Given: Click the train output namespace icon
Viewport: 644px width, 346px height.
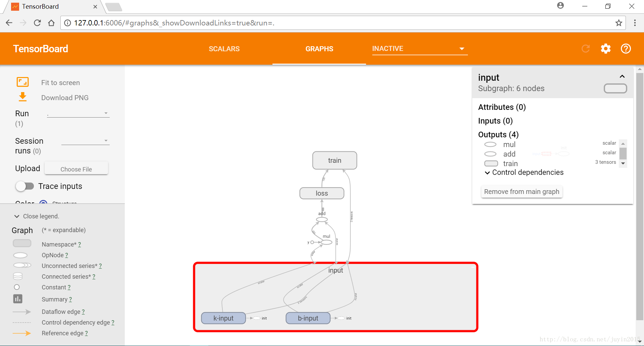Looking at the screenshot, I should [x=491, y=163].
